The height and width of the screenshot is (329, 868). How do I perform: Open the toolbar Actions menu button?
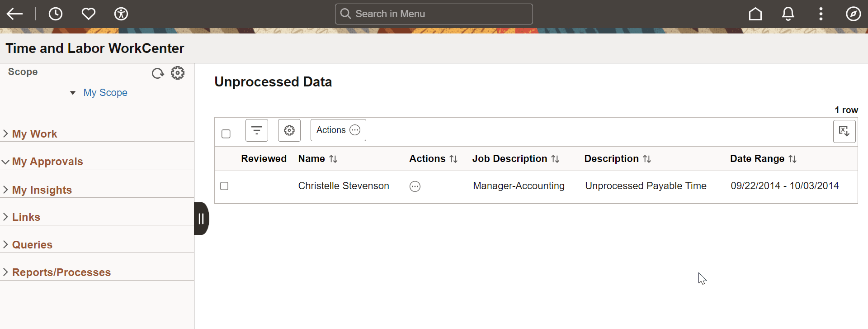click(x=338, y=130)
